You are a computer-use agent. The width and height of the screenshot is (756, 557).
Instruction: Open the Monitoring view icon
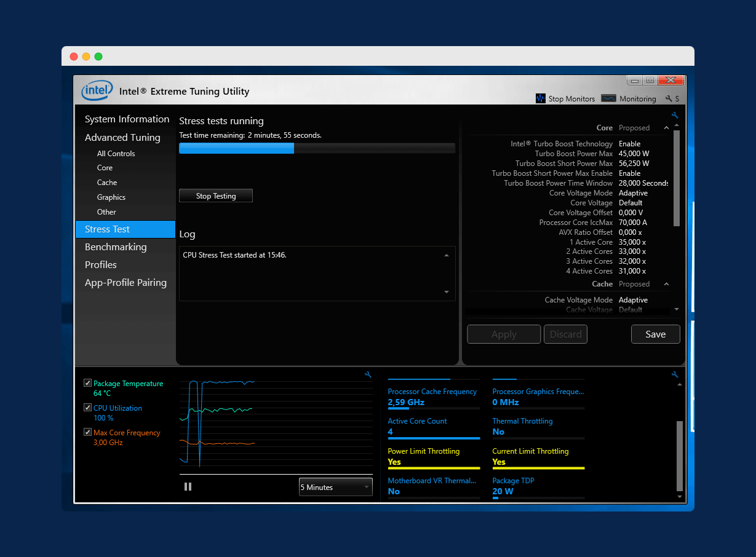click(608, 98)
